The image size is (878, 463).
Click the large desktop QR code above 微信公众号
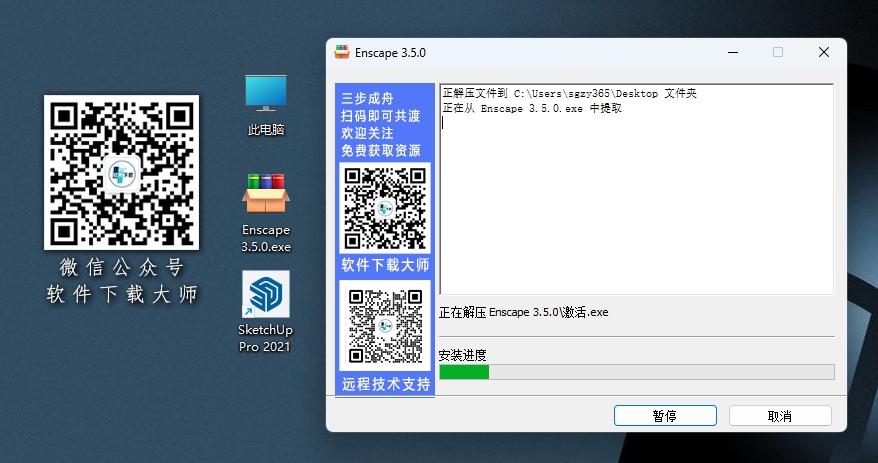click(122, 172)
